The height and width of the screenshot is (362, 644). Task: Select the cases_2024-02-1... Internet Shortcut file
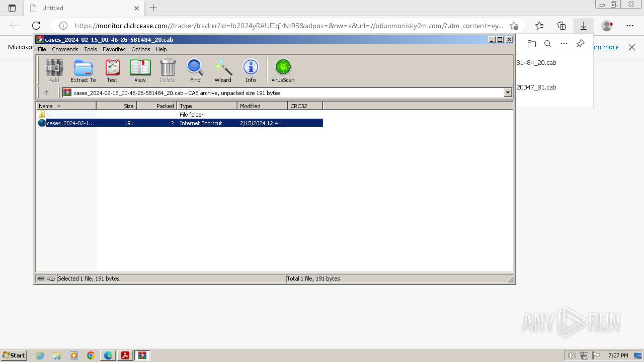(180, 123)
